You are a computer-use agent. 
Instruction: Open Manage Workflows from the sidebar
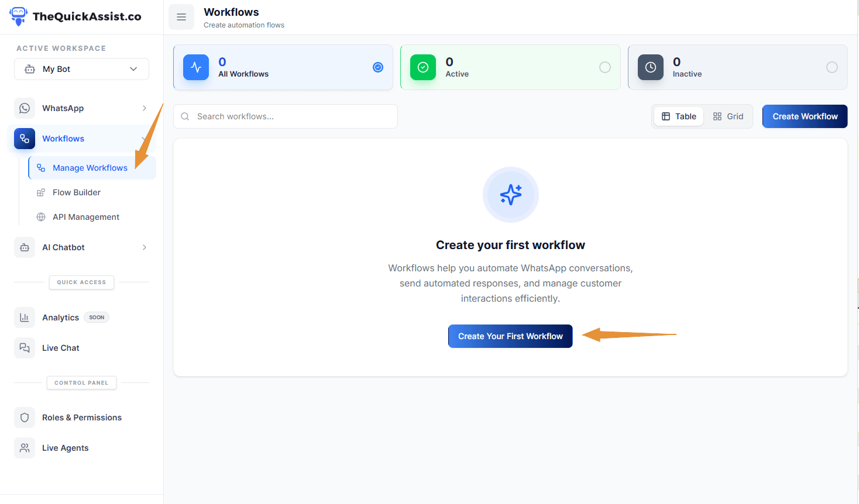(x=90, y=167)
